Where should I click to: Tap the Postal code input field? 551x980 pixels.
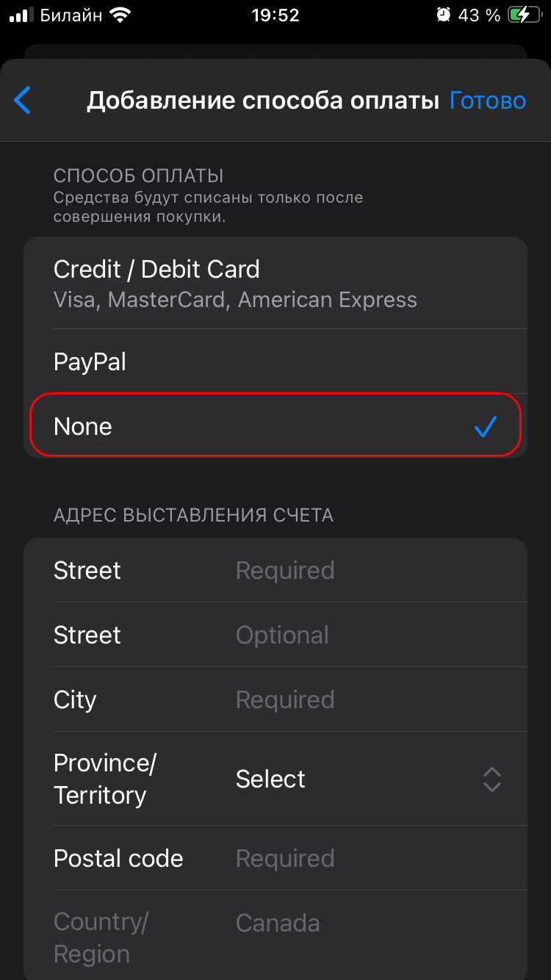pos(367,859)
